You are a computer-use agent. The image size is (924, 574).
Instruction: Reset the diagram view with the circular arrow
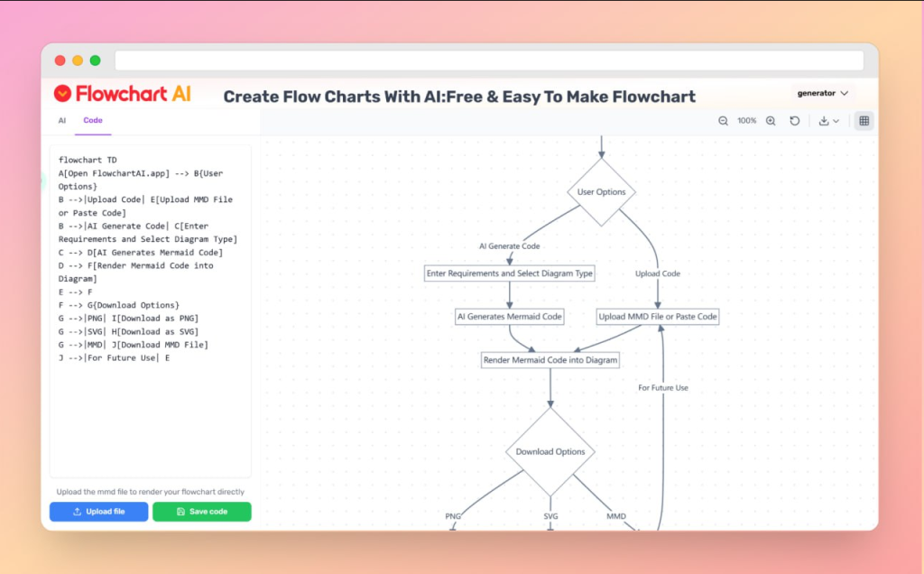pos(794,120)
